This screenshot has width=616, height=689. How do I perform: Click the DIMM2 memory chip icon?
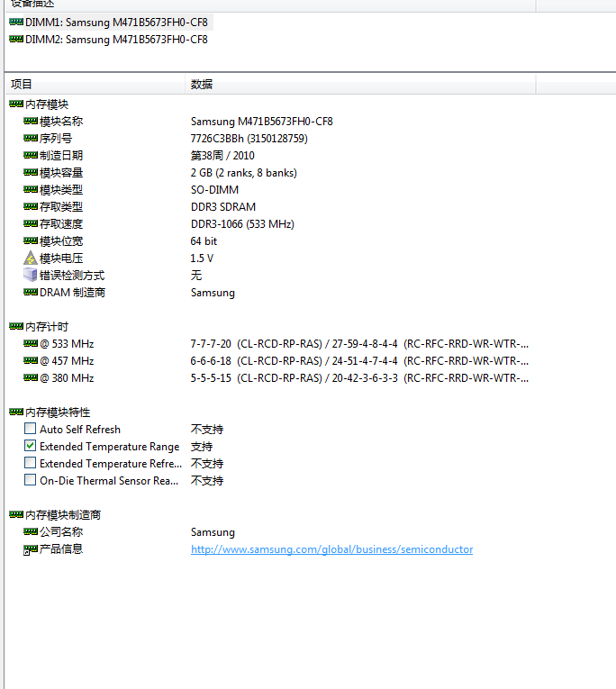tap(16, 39)
